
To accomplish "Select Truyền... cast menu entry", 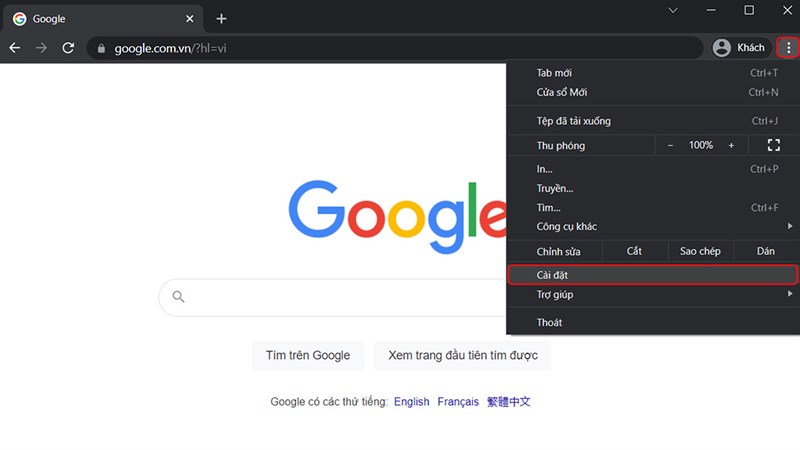I will click(653, 188).
